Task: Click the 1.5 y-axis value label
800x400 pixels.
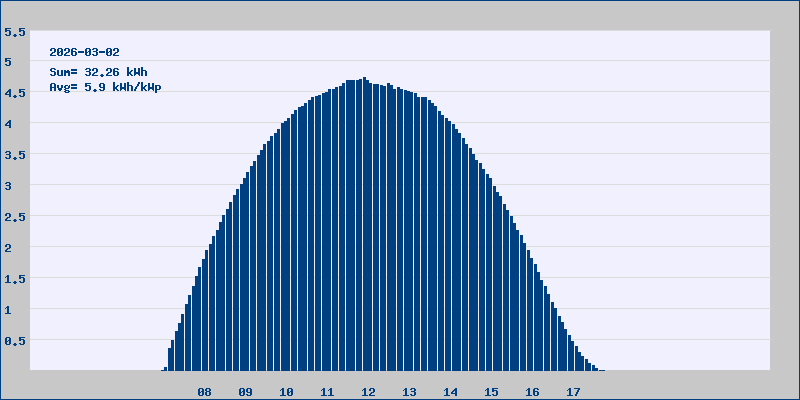Action: [15, 279]
